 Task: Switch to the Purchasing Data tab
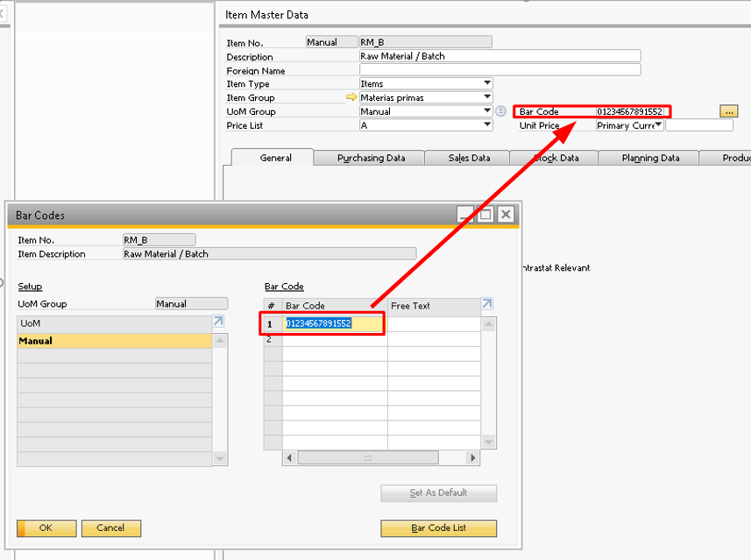pyautogui.click(x=371, y=158)
